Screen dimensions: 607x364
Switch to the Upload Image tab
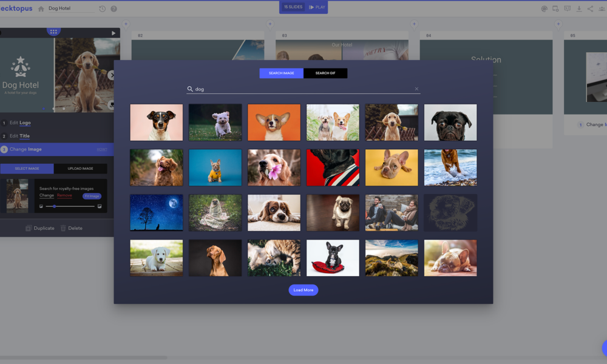pos(80,169)
